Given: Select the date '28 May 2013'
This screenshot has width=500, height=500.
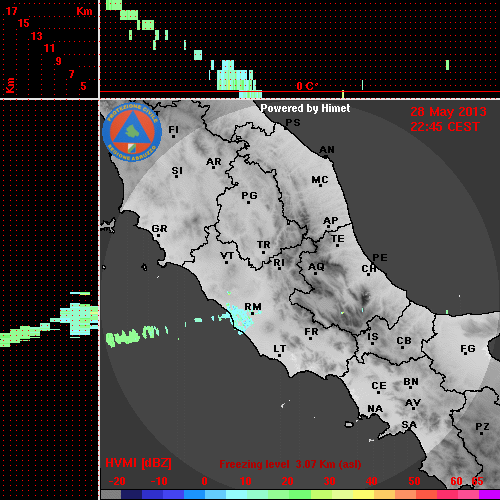Looking at the screenshot, I should (448, 112).
